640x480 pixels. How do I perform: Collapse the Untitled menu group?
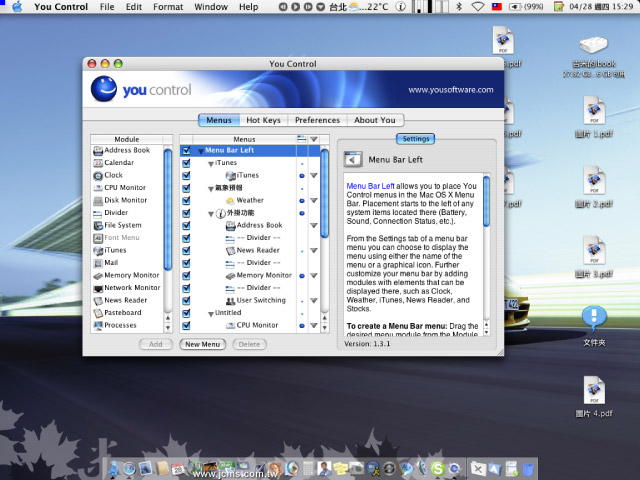[211, 313]
